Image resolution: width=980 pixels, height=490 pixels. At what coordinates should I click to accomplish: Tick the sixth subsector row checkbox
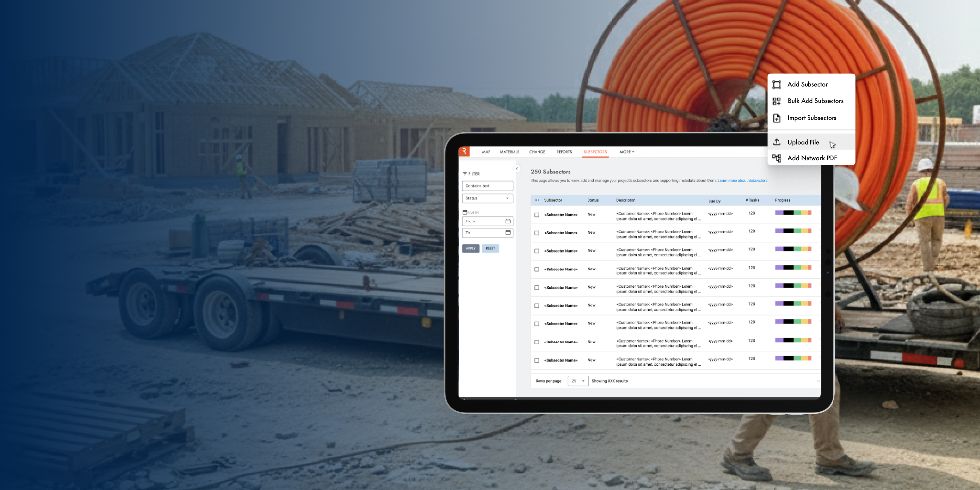(x=537, y=306)
